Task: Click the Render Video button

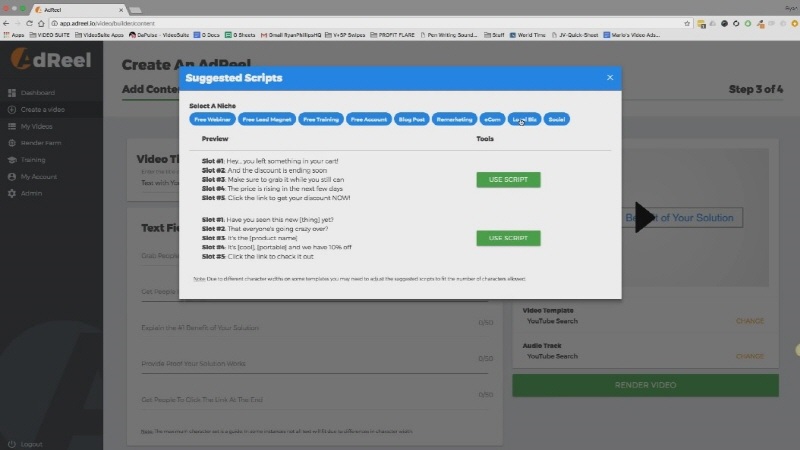Action: (x=645, y=385)
